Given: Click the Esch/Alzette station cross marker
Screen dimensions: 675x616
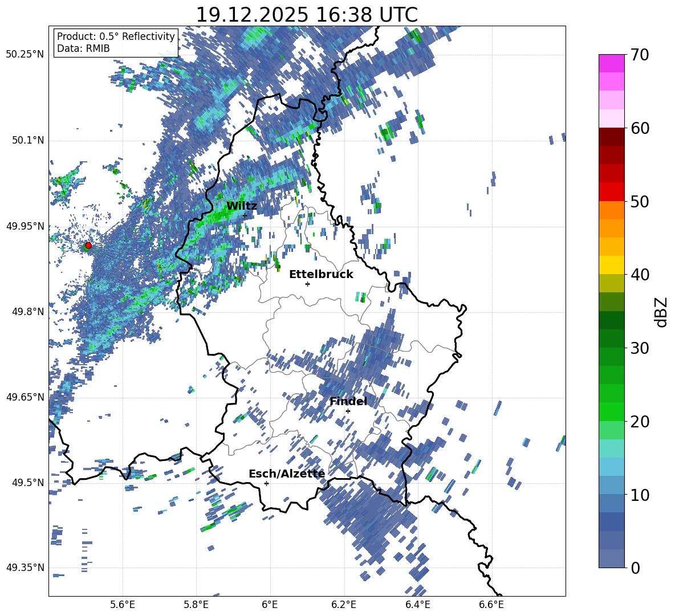Looking at the screenshot, I should [266, 483].
